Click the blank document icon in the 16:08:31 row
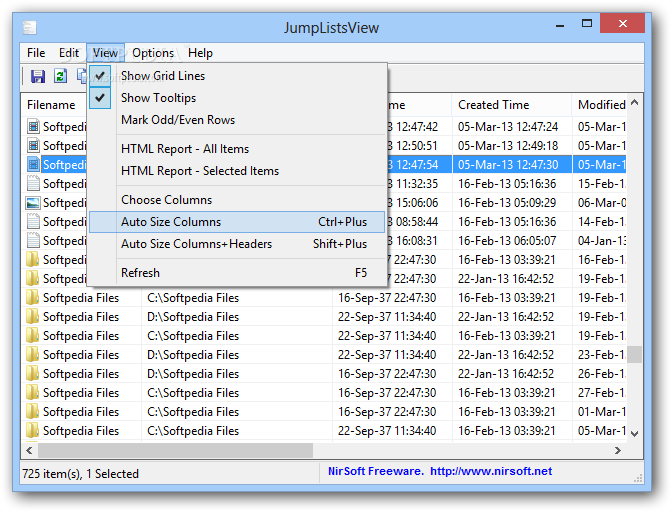 33,240
